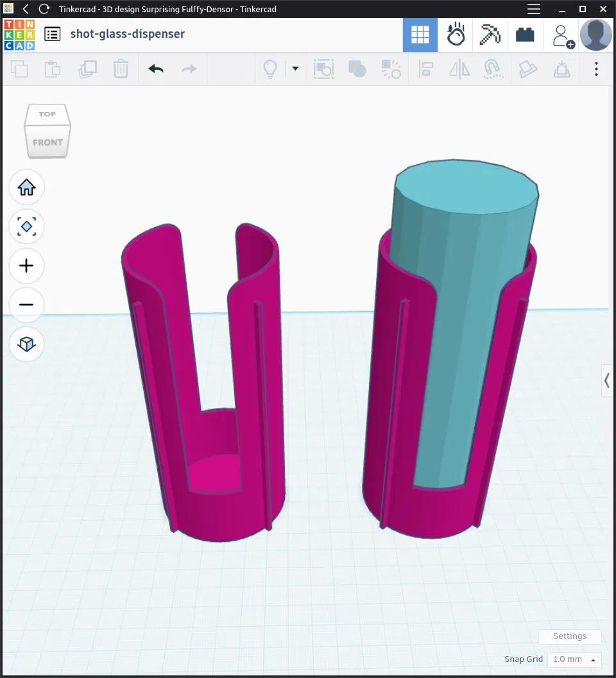Click the Group shape solid icon
The image size is (616, 678).
click(357, 69)
